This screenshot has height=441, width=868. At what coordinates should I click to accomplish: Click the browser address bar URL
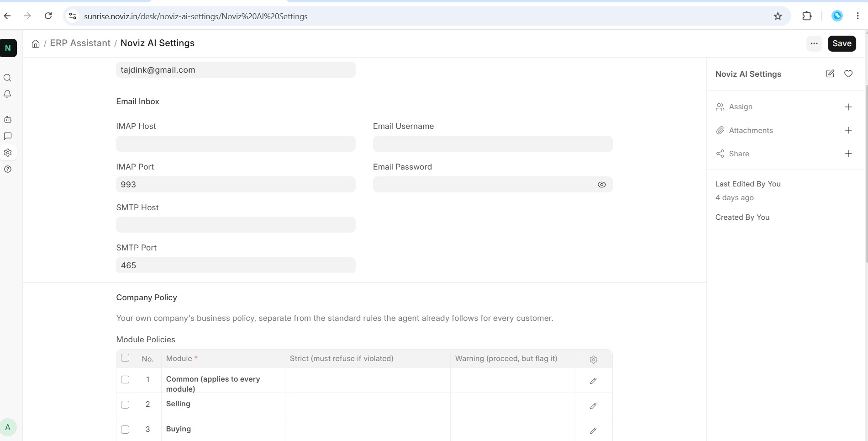(196, 16)
